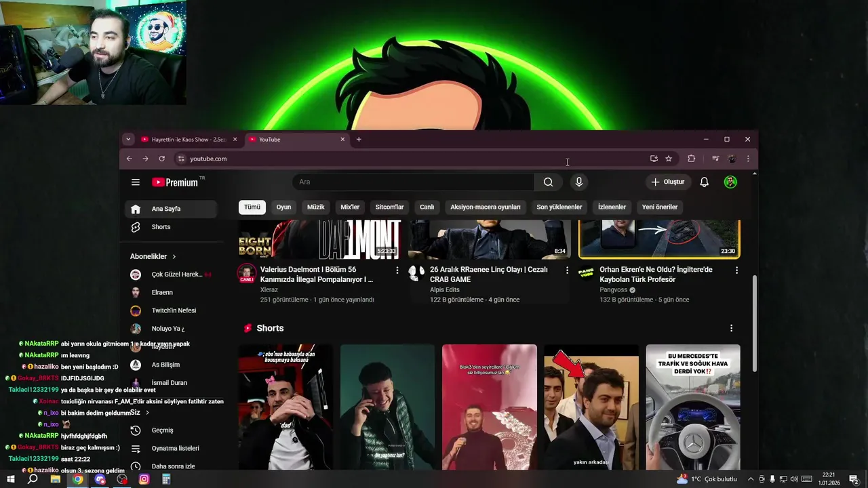View site information icon in address bar
This screenshot has width=868, height=488.
click(180, 159)
